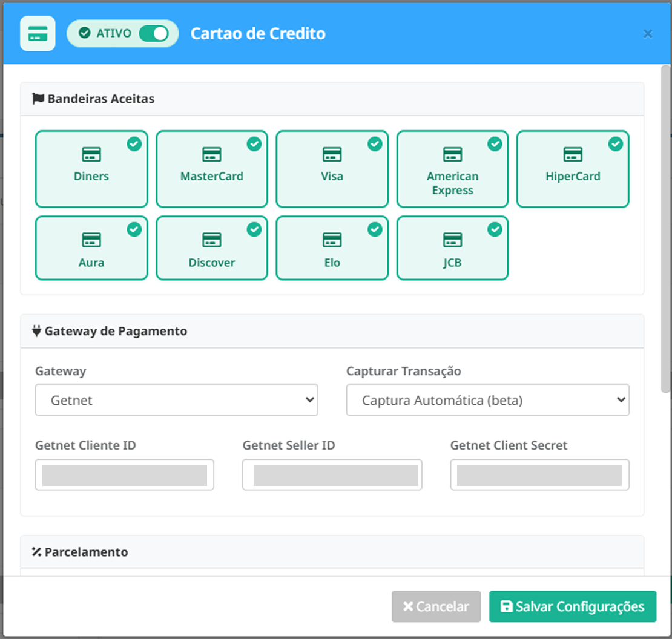Click the plug icon beside Gateway de Pagamento
Viewport: 672px width, 639px height.
pos(37,330)
